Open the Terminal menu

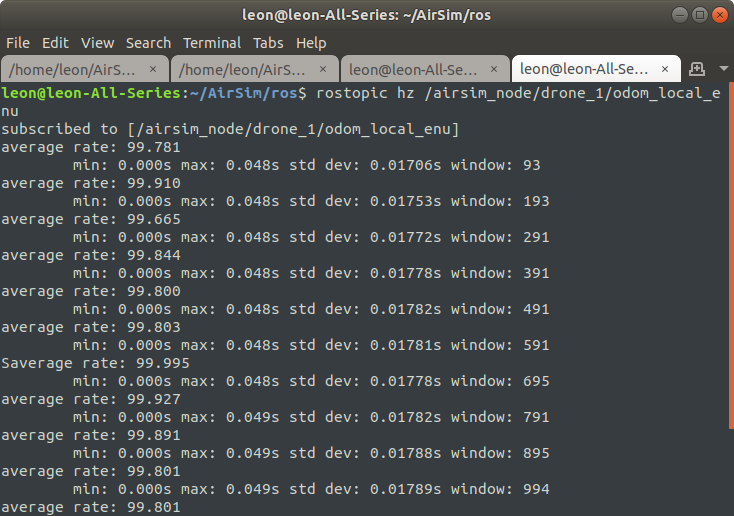[211, 43]
